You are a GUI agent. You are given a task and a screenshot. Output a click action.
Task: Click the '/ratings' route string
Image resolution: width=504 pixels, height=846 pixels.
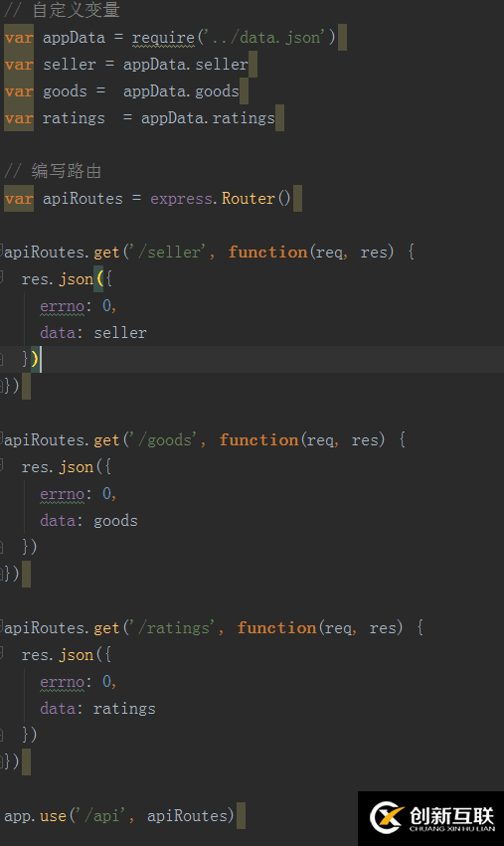point(174,627)
